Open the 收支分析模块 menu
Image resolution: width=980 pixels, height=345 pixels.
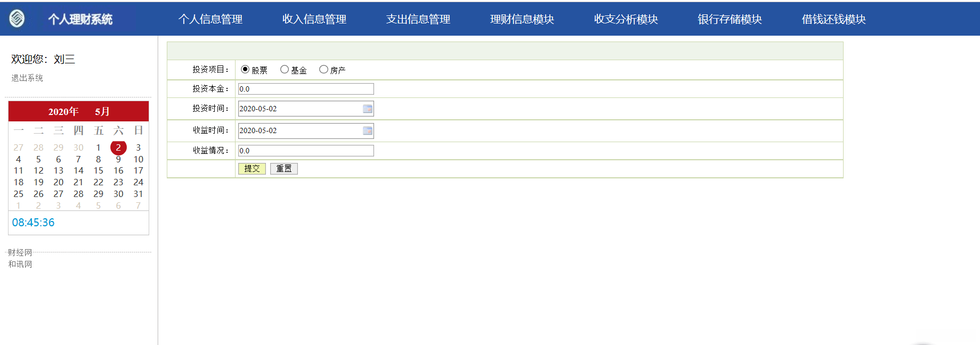point(626,19)
